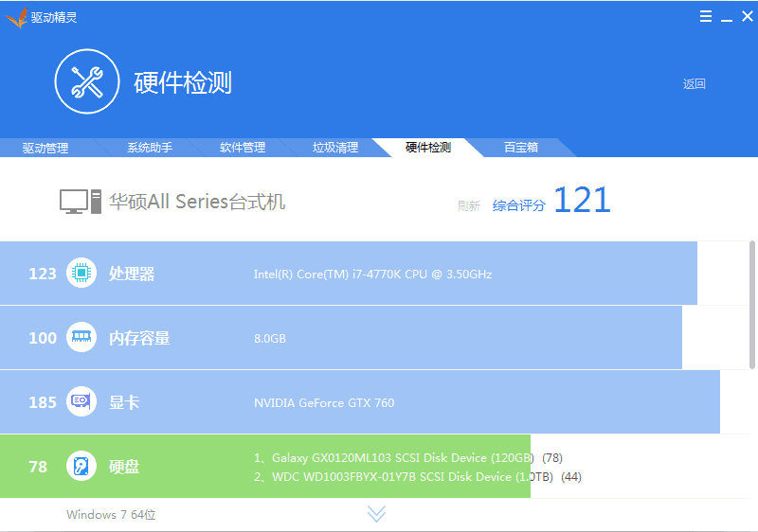Open the hamburger main menu icon
Image resolution: width=758 pixels, height=532 pixels.
point(706,16)
